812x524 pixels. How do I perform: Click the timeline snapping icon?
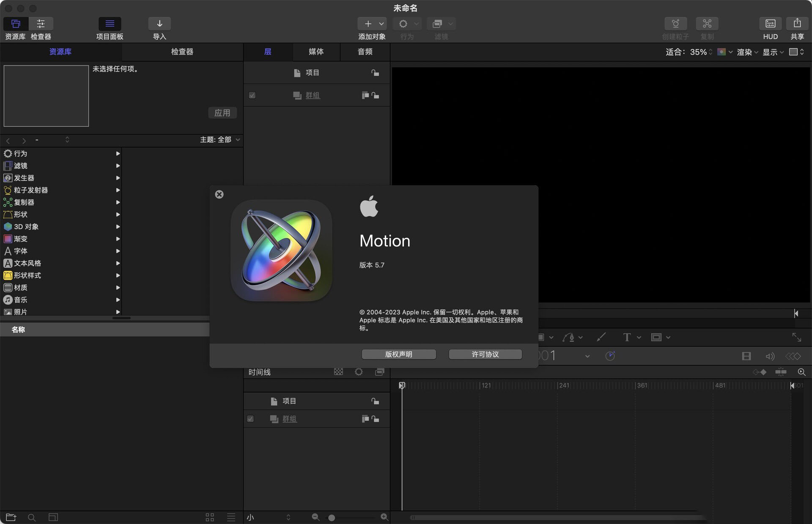[781, 372]
